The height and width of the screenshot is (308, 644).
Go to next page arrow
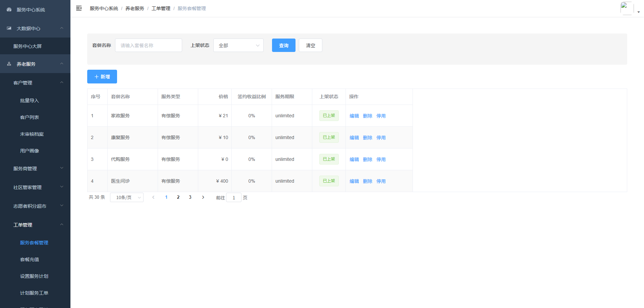(203, 197)
